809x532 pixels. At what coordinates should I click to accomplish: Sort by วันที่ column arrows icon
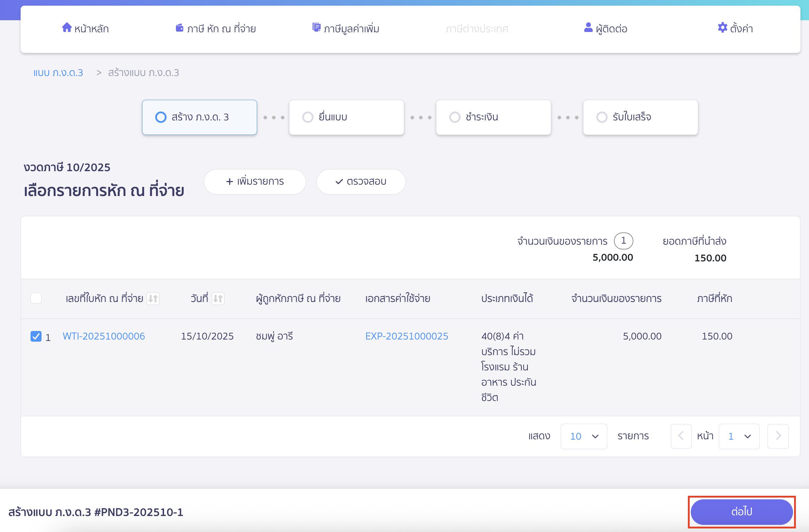[x=218, y=298]
